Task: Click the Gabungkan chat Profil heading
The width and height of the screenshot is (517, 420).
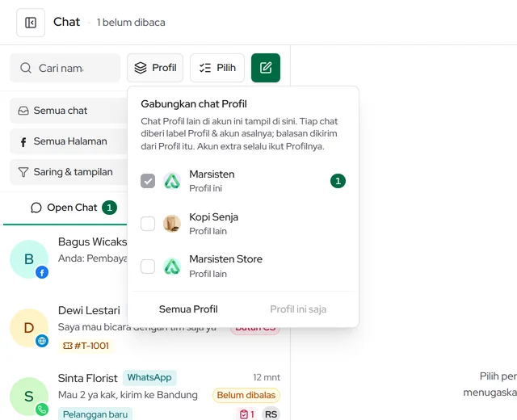Action: [194, 104]
